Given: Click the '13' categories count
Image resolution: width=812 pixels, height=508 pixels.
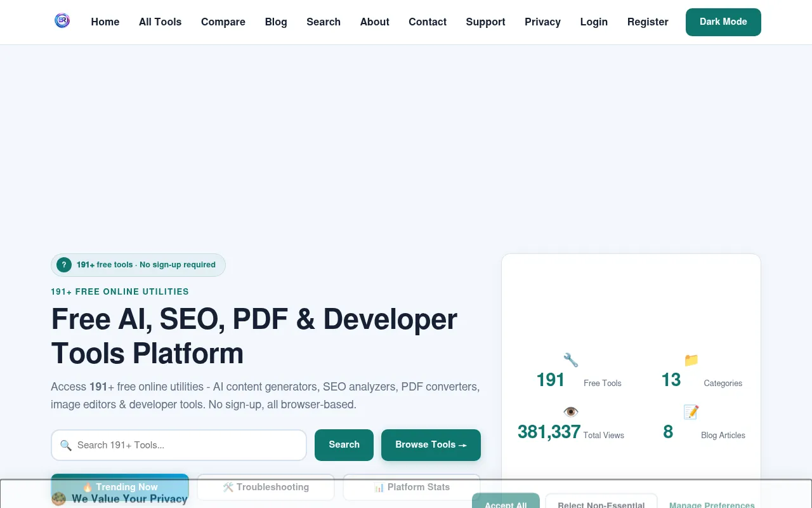Looking at the screenshot, I should coord(671,380).
